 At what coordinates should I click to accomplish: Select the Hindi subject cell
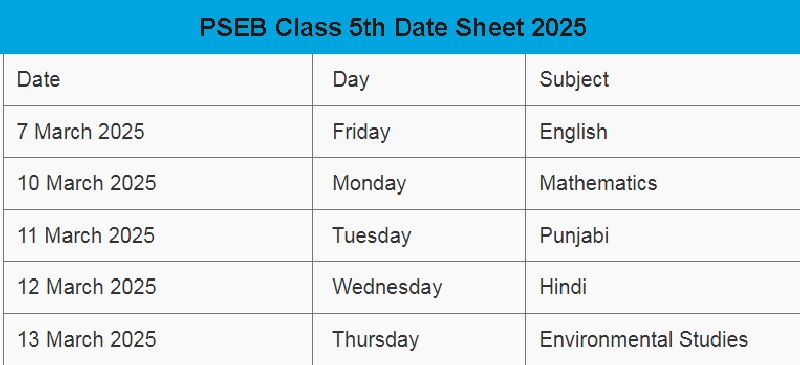click(x=663, y=287)
